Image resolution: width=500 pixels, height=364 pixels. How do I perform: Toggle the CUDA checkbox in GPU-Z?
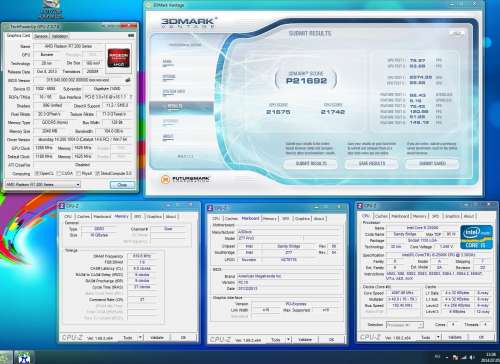point(58,173)
